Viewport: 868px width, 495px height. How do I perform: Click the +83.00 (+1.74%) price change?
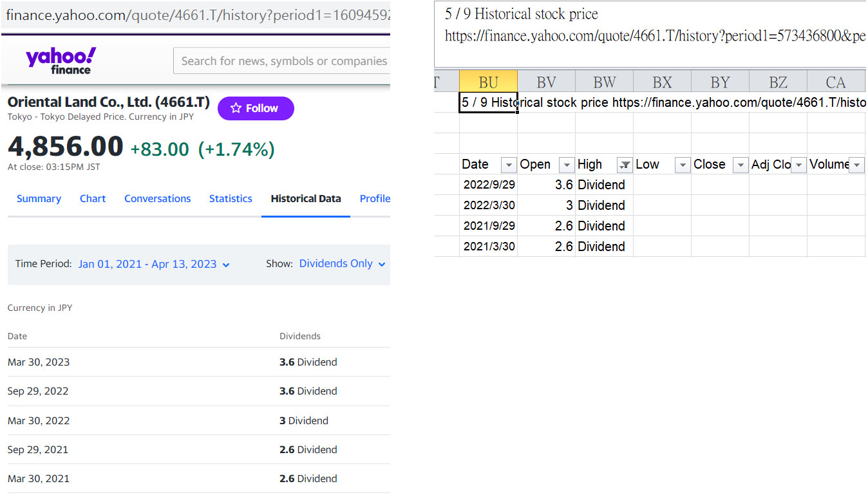pyautogui.click(x=202, y=149)
